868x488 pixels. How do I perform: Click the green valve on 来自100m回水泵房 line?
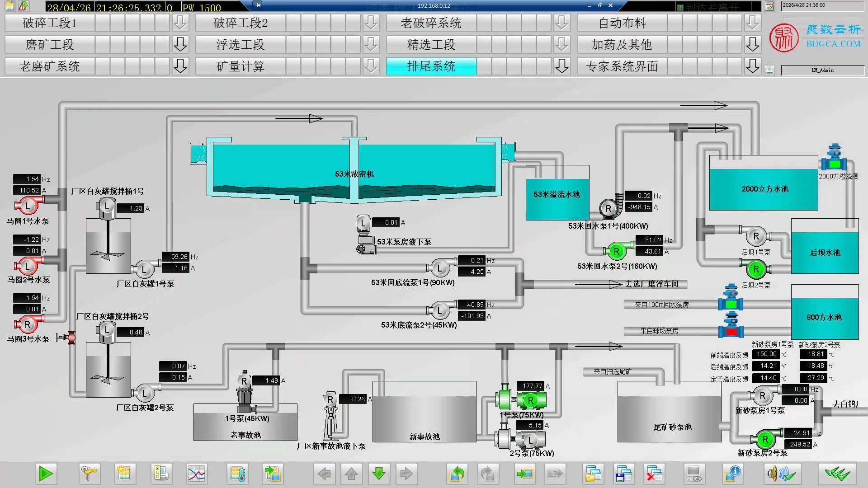[731, 298]
